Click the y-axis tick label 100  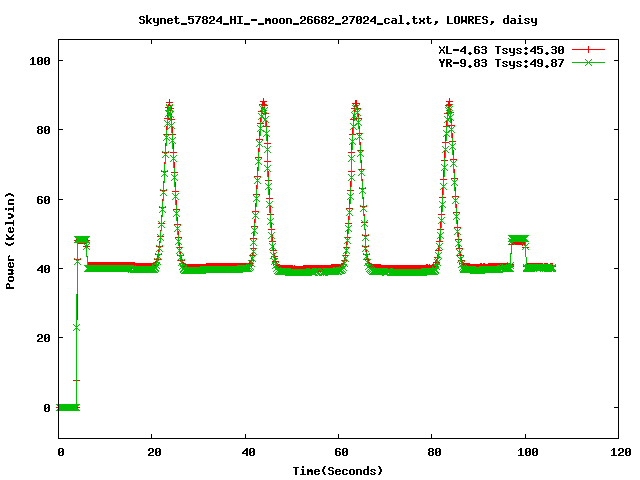[40, 61]
